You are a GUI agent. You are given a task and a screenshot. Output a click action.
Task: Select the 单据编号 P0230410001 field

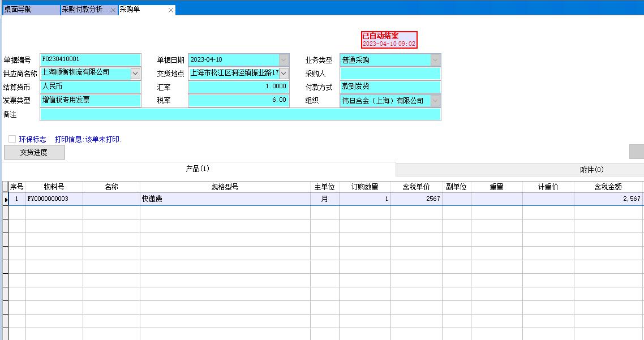click(91, 59)
